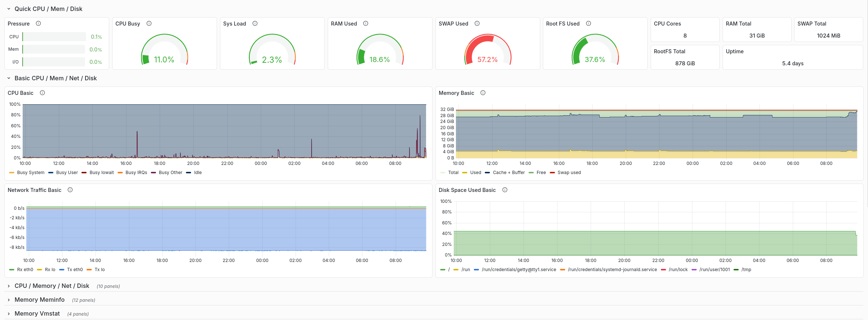Open the Network Traffic Basic panel title
The height and width of the screenshot is (320, 868).
point(34,190)
